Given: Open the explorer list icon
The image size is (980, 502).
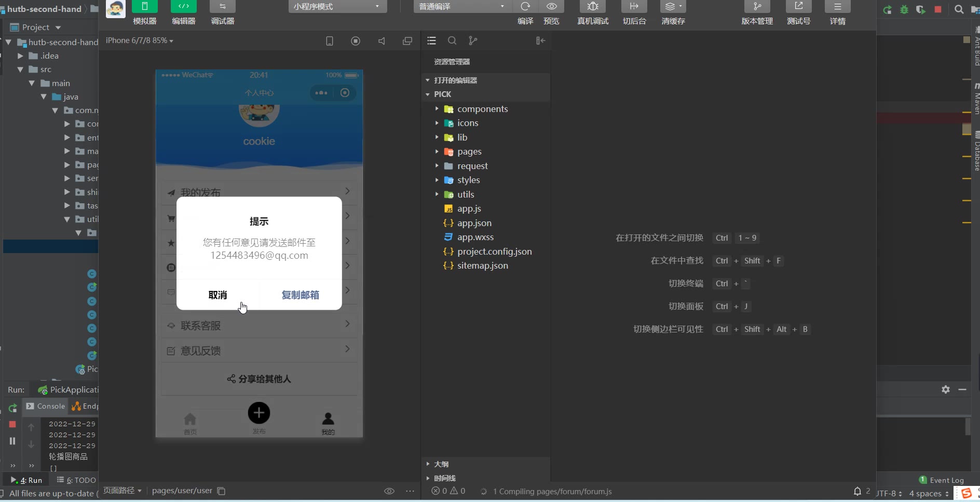Looking at the screenshot, I should 431,40.
